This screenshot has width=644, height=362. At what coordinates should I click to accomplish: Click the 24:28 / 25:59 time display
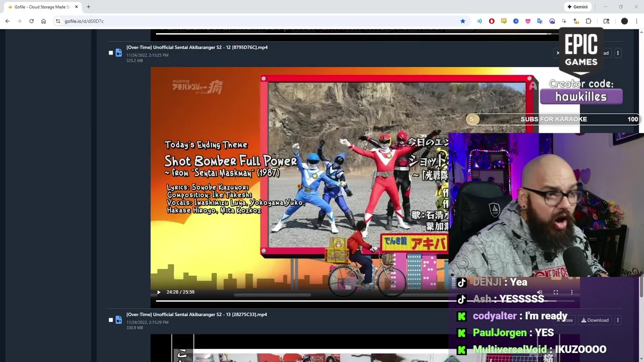coord(180,292)
